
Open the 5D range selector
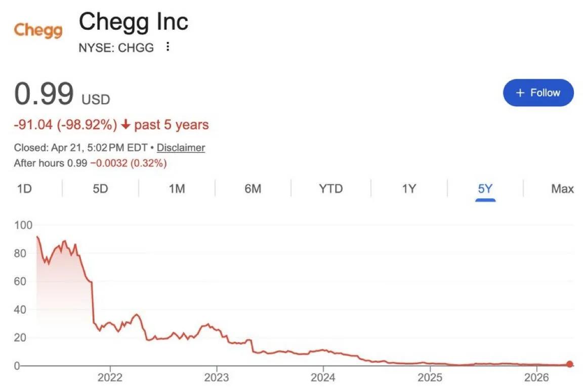(x=100, y=188)
